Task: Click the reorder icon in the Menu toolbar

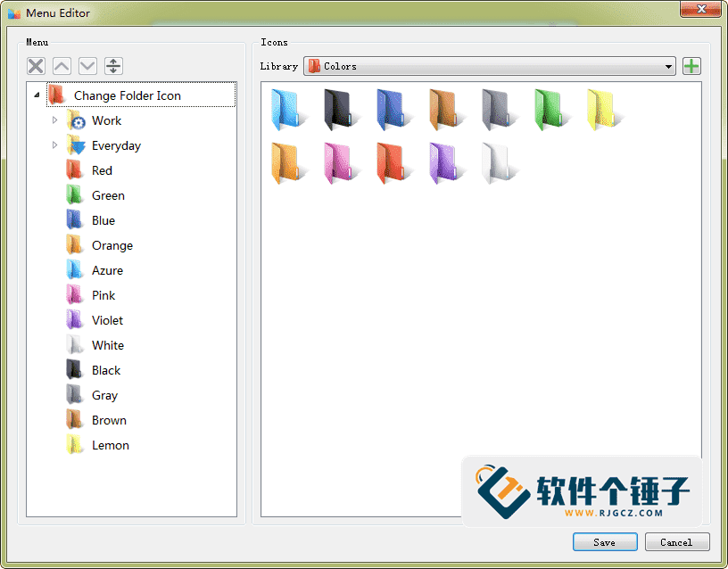Action: click(113, 65)
